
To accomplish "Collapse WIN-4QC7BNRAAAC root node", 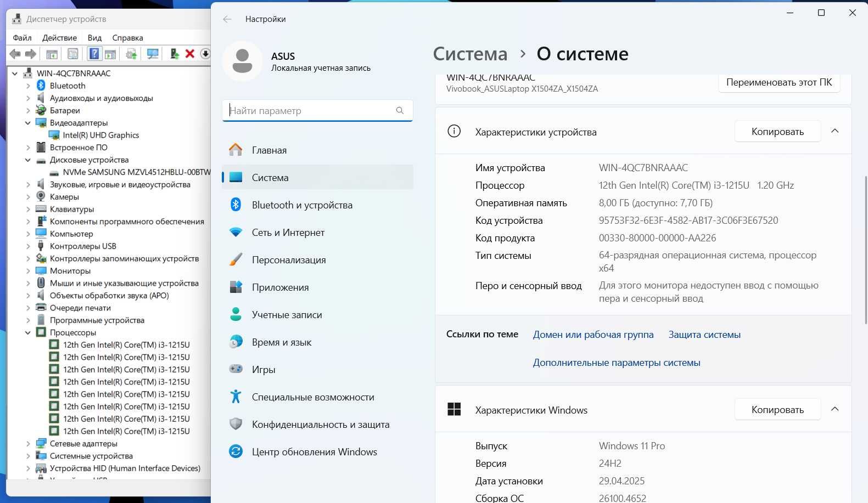I will click(15, 74).
